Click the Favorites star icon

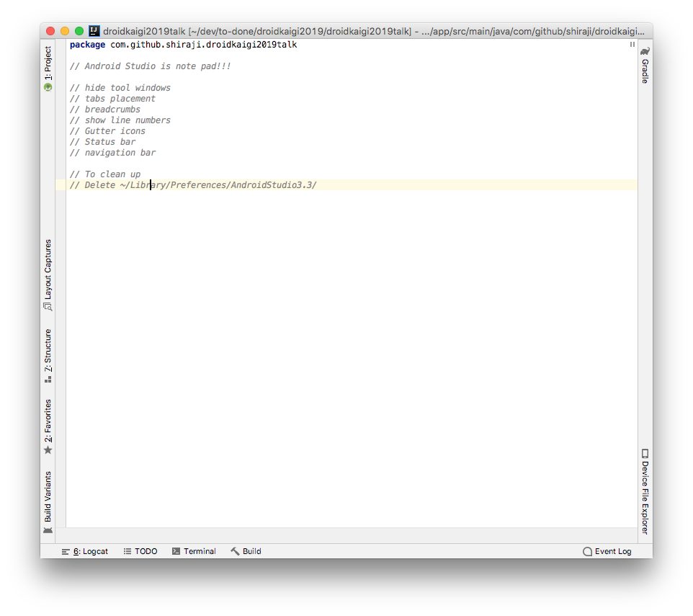(x=48, y=450)
